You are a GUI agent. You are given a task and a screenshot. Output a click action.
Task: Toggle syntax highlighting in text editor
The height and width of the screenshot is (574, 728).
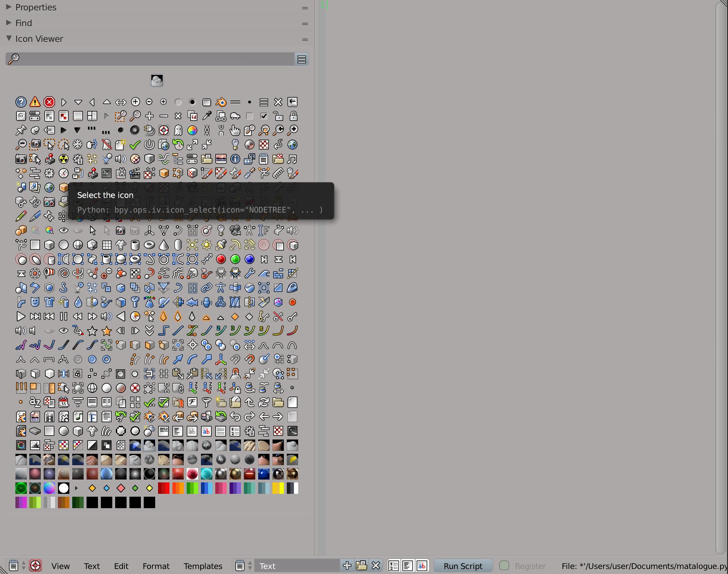pos(422,566)
